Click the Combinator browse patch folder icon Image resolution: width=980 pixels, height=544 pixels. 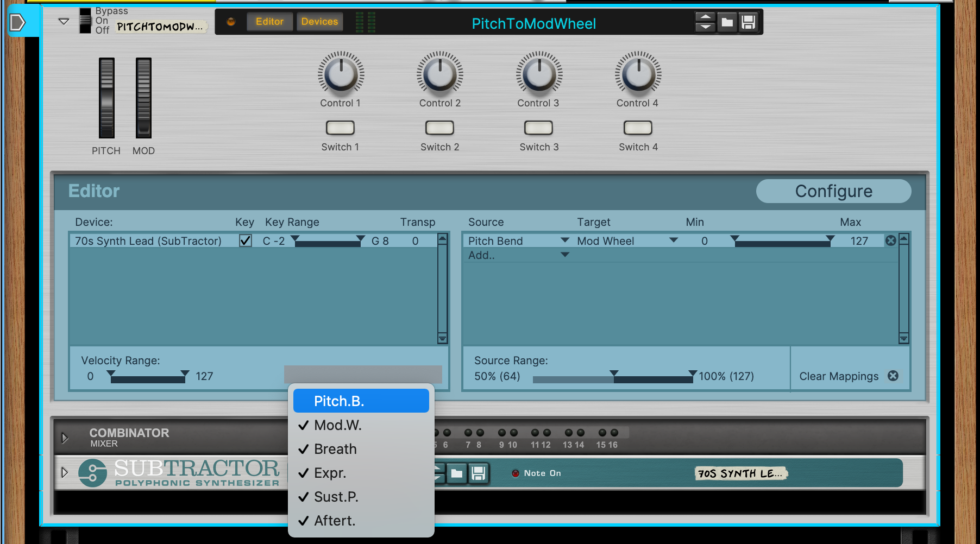[727, 22]
